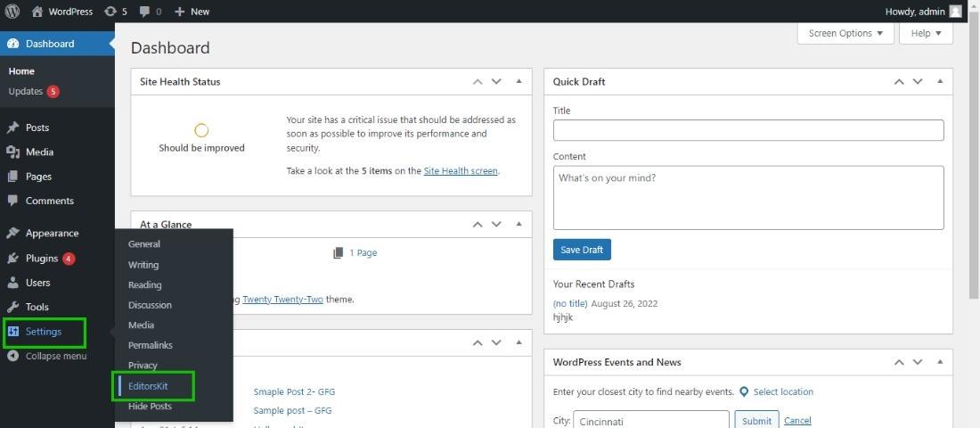Click the WordPress logo icon
Image resolution: width=980 pixels, height=428 pixels.
(12, 12)
